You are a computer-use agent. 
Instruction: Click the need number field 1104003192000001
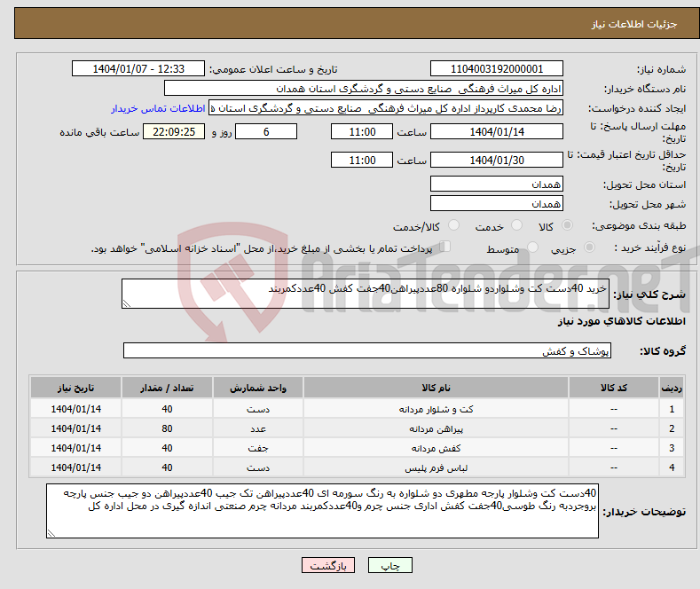click(497, 68)
